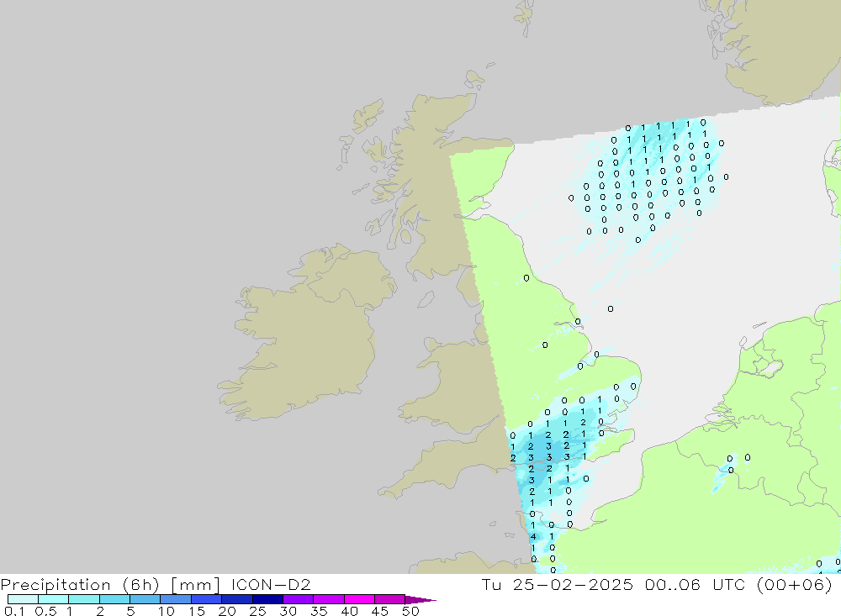Click the '10' legend value
This screenshot has width=841, height=616.
pyautogui.click(x=167, y=611)
